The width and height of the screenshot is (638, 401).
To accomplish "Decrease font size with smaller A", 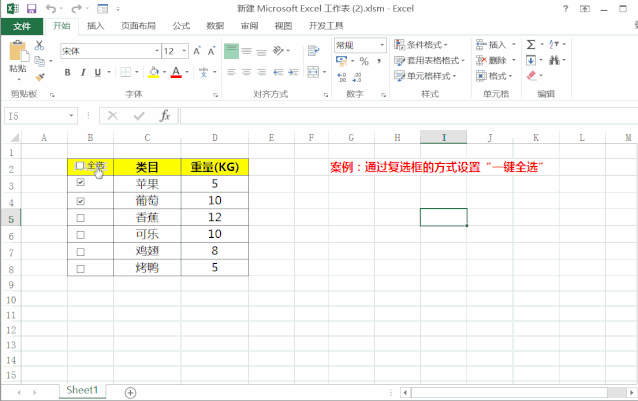I will pos(211,51).
